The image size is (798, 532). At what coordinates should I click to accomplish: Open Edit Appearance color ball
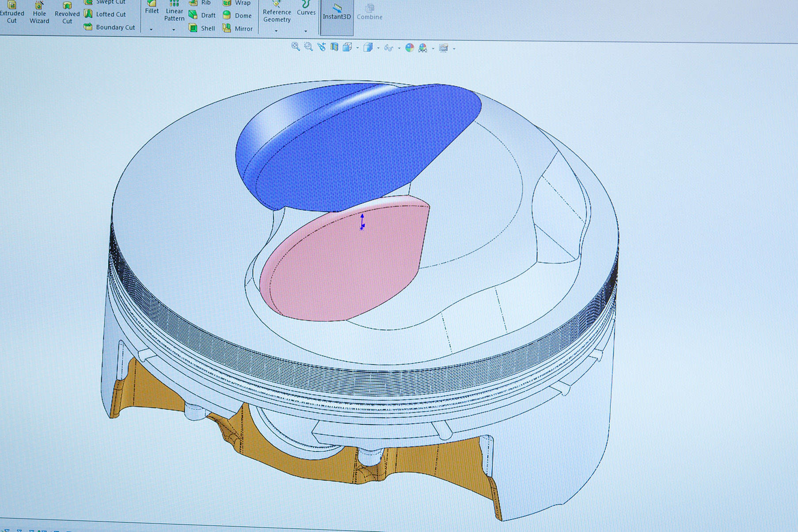tap(410, 48)
